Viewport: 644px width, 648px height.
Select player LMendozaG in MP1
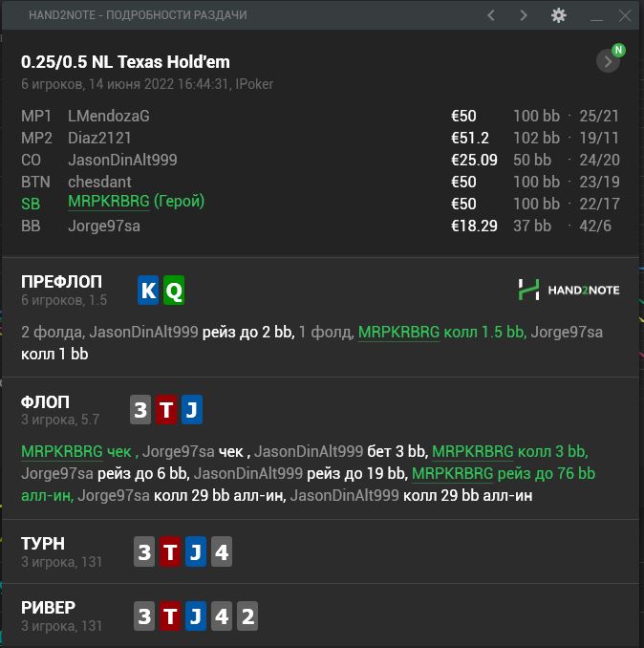[x=108, y=116]
